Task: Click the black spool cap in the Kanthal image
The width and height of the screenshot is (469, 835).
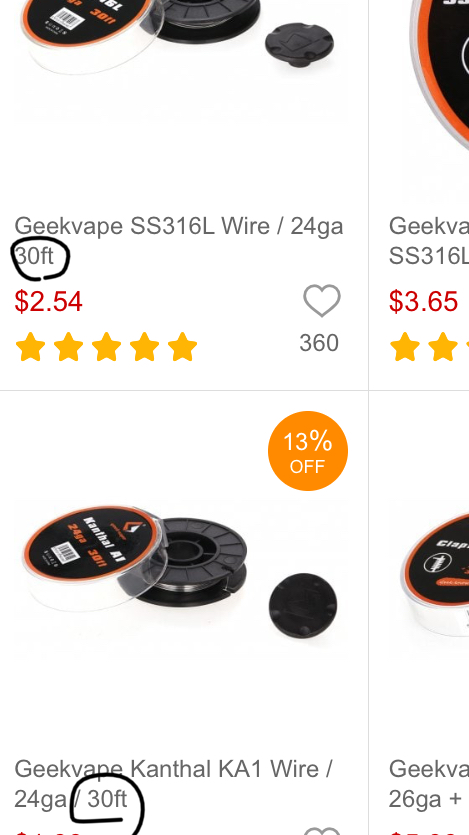Action: [x=303, y=605]
